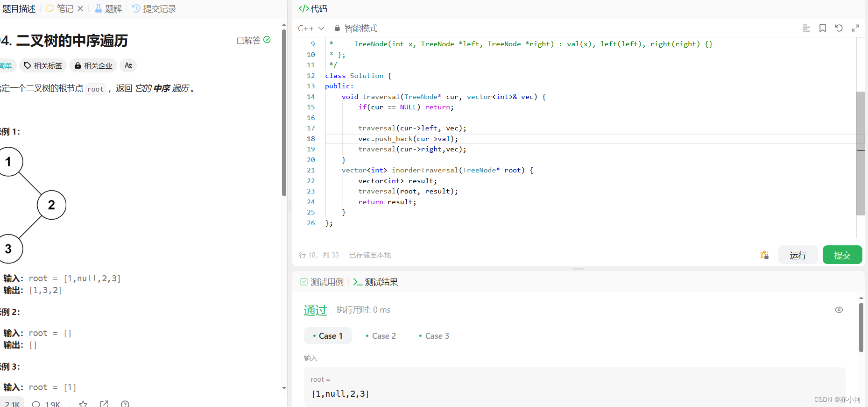This screenshot has width=868, height=407.
Task: Click the '输出: [1,3,2]' example text
Action: tap(33, 290)
